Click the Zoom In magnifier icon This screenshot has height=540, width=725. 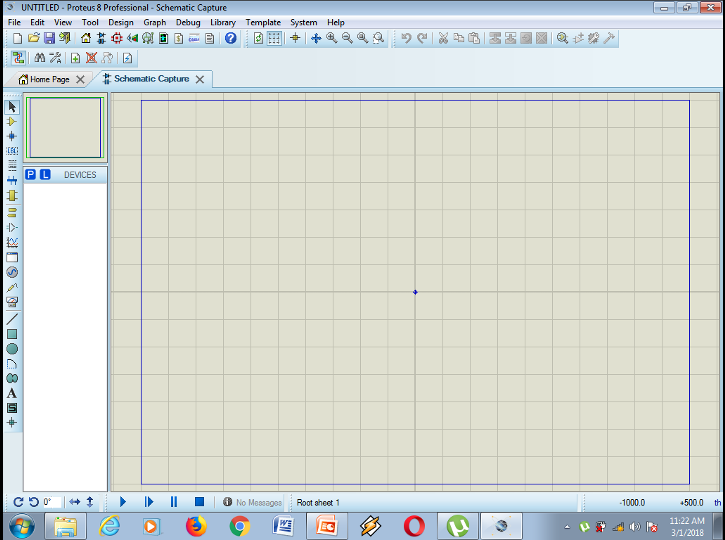tap(331, 38)
